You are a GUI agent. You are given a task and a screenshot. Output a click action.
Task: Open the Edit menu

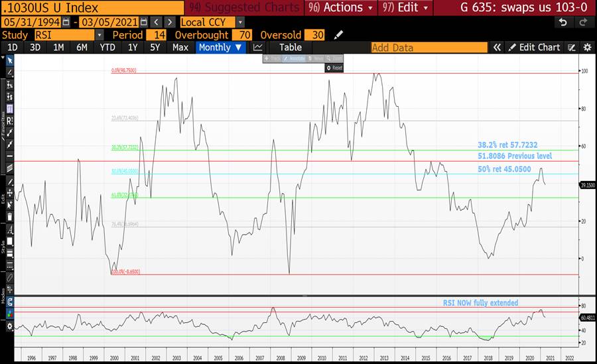(x=407, y=8)
